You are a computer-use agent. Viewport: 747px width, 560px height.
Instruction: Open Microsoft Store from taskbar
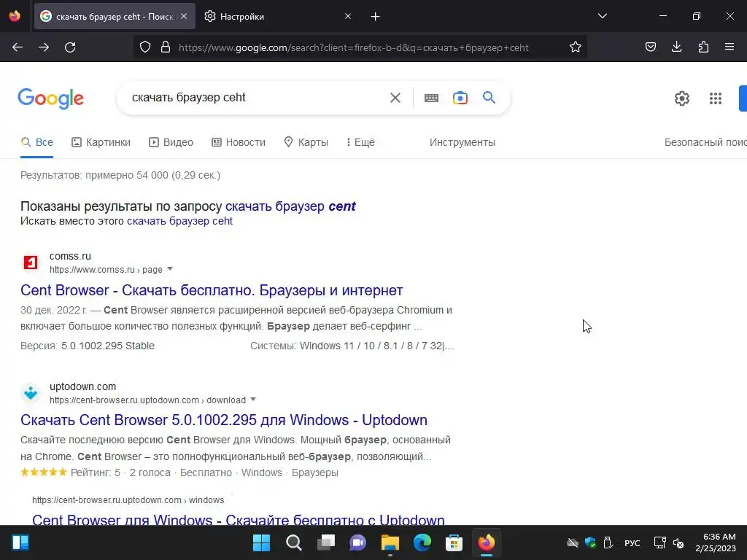tap(454, 542)
